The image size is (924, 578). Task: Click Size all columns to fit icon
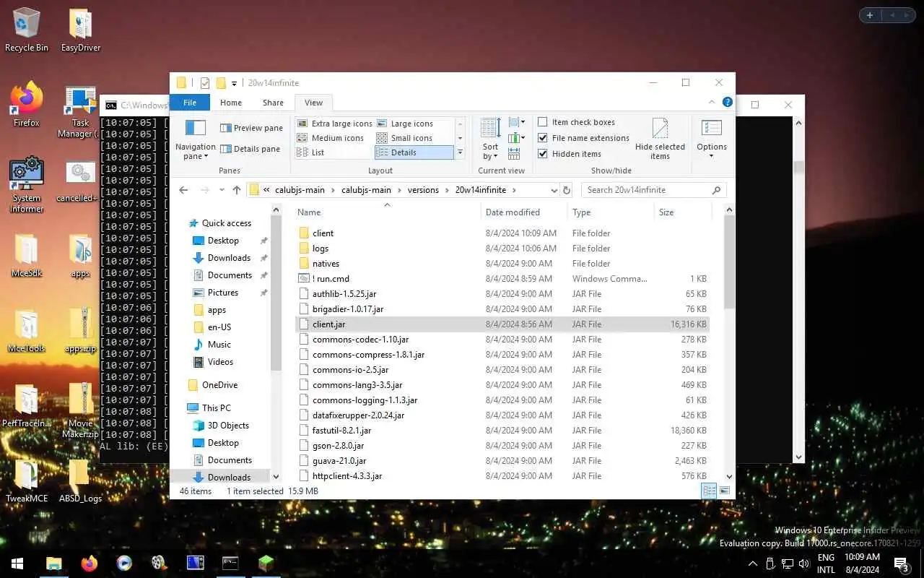(x=514, y=153)
